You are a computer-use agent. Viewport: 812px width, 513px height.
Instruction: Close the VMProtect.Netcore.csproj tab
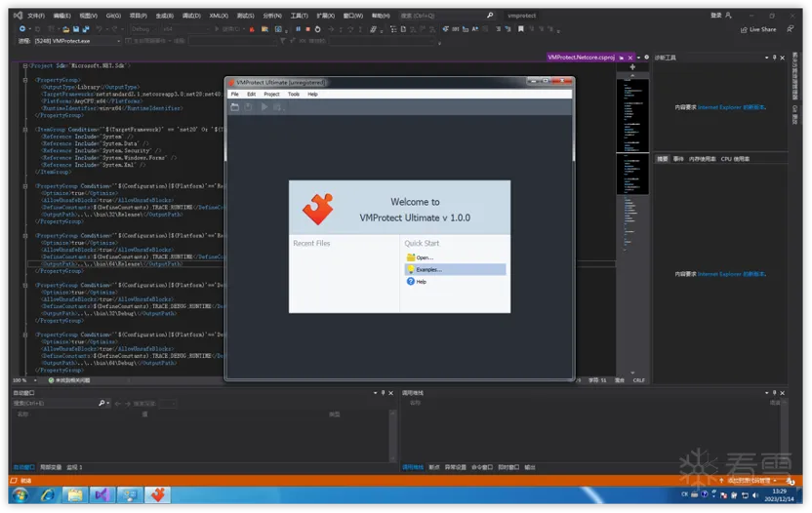tap(630, 58)
